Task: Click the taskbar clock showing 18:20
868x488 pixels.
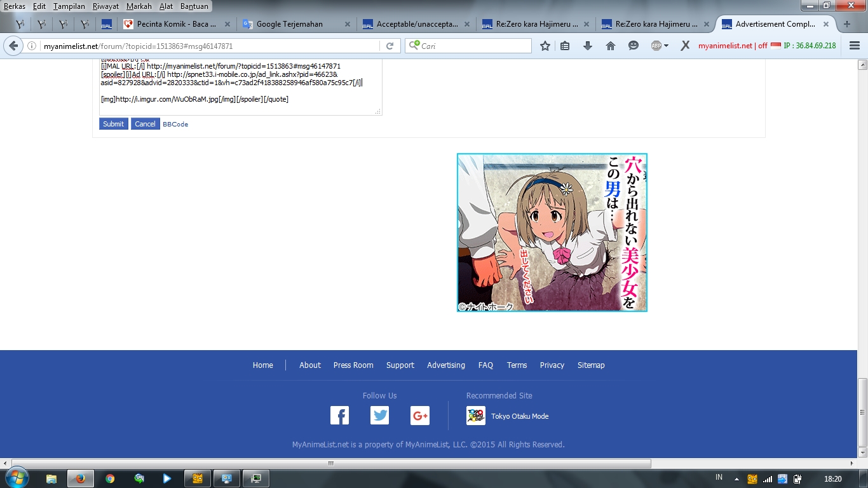Action: [832, 478]
